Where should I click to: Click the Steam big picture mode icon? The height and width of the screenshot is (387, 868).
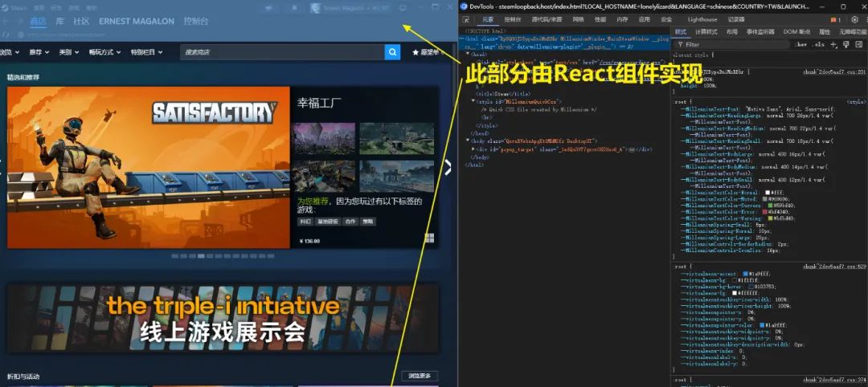(x=403, y=8)
